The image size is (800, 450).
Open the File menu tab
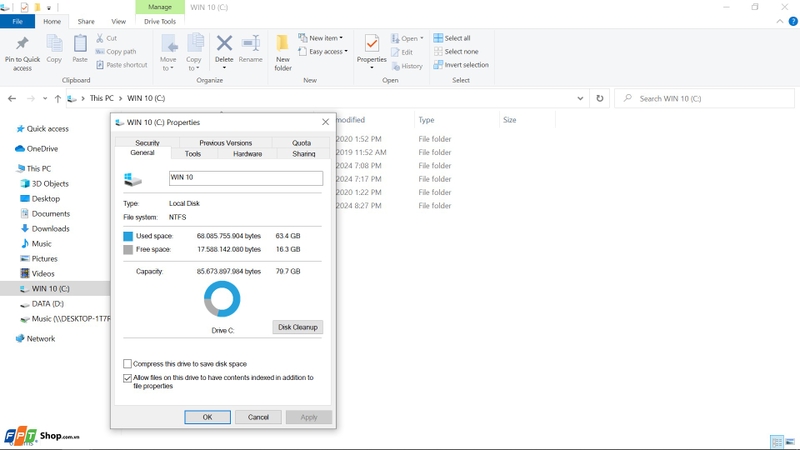pos(17,21)
